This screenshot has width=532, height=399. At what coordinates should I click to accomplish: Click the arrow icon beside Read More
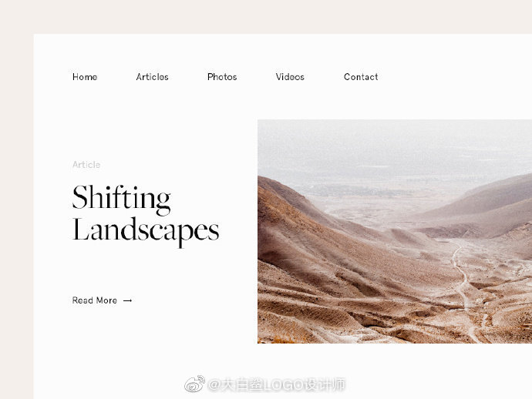pyautogui.click(x=127, y=300)
